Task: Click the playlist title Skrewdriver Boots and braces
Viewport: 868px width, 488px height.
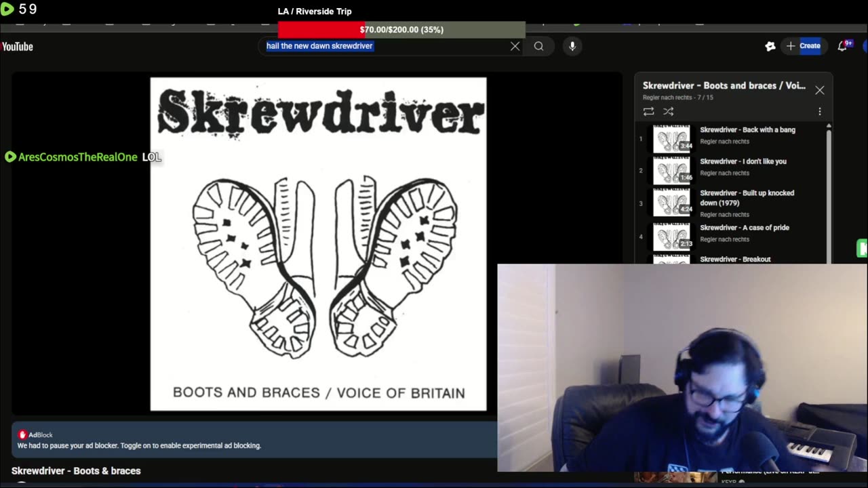Action: pyautogui.click(x=724, y=85)
